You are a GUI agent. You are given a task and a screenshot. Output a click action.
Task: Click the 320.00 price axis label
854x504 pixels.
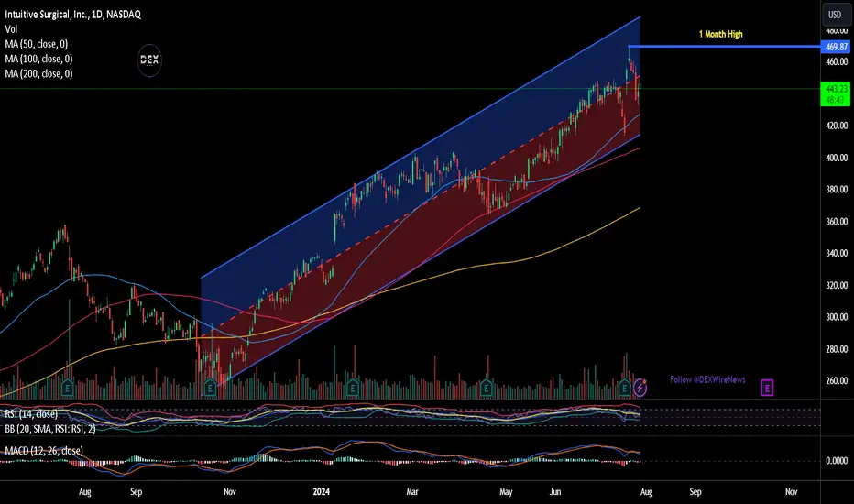(x=837, y=286)
